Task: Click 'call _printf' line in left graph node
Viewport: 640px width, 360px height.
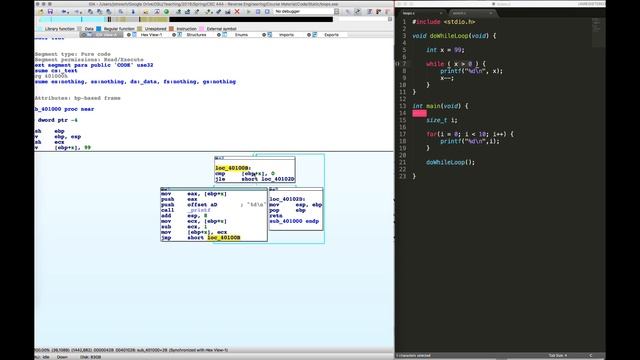Action: pos(186,210)
